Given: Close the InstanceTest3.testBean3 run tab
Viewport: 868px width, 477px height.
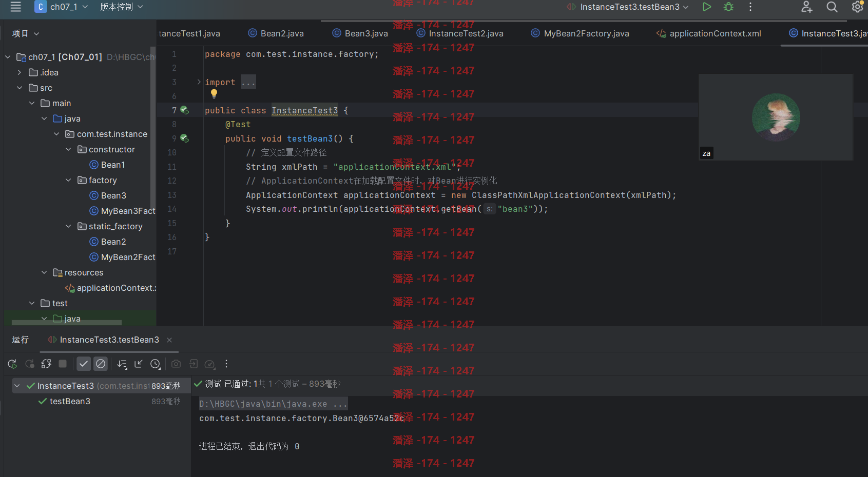Looking at the screenshot, I should (x=169, y=340).
